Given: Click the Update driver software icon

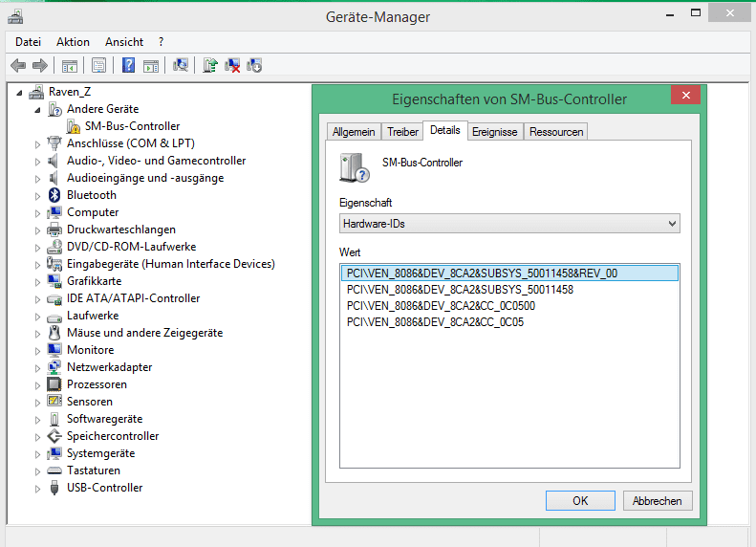Looking at the screenshot, I should click(210, 65).
